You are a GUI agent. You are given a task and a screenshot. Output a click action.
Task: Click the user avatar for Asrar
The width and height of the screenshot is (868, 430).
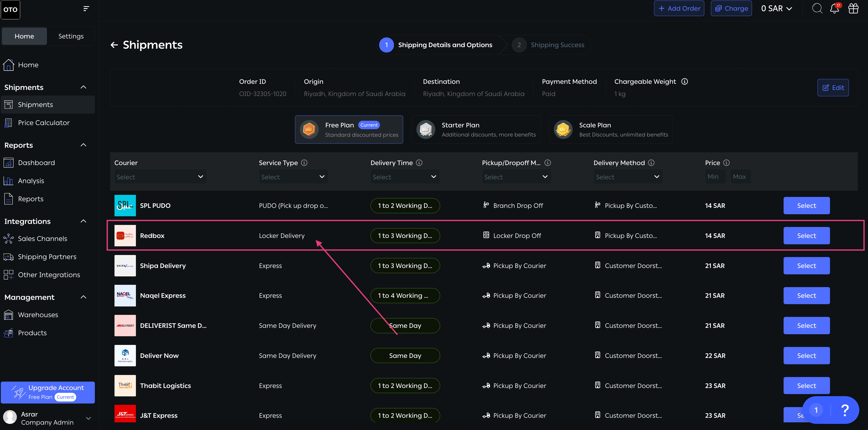10,417
